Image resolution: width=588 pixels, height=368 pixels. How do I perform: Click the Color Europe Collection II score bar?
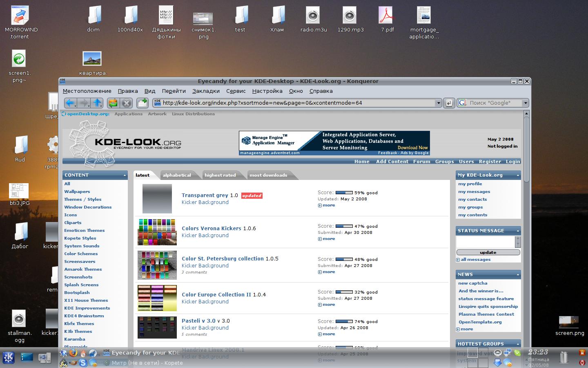coord(344,292)
